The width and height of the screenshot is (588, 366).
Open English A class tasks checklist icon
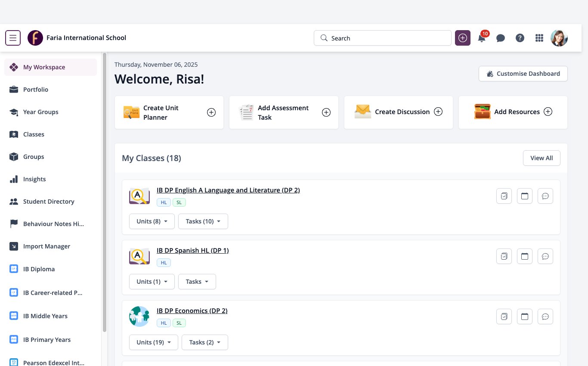pos(504,196)
